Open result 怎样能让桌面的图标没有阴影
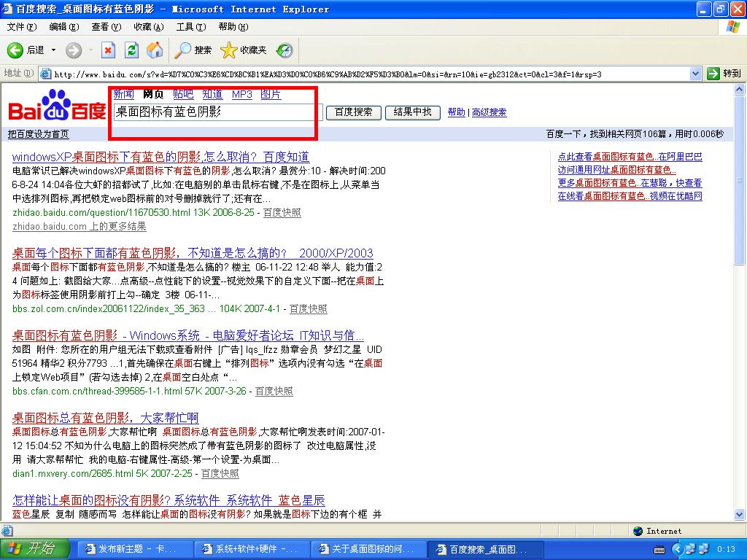This screenshot has width=747, height=560. click(169, 500)
